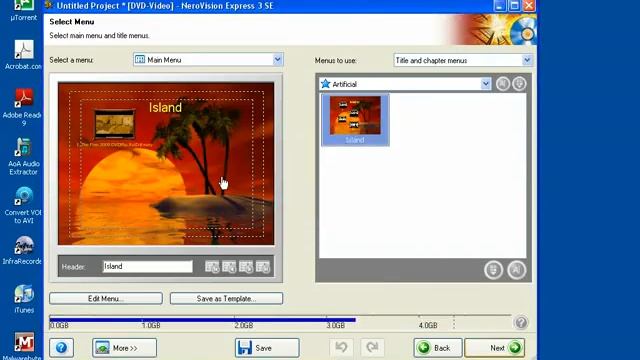This screenshot has width=640, height=360.
Task: Open the Menus to use dropdown
Action: (x=463, y=60)
